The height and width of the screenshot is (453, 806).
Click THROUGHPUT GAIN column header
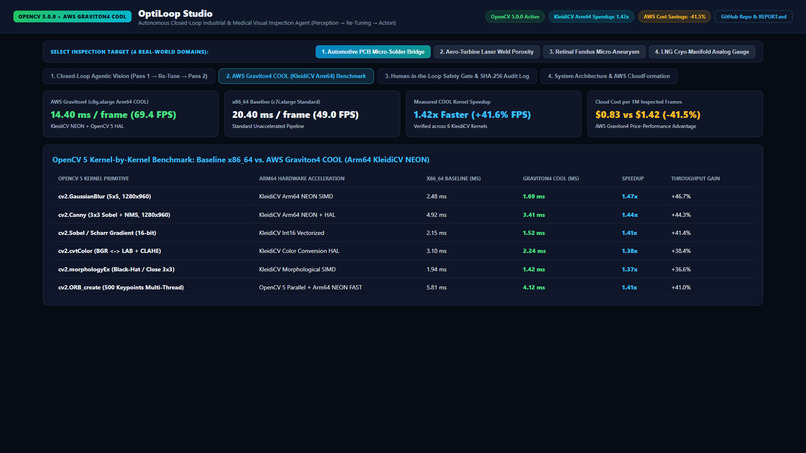pyautogui.click(x=695, y=178)
